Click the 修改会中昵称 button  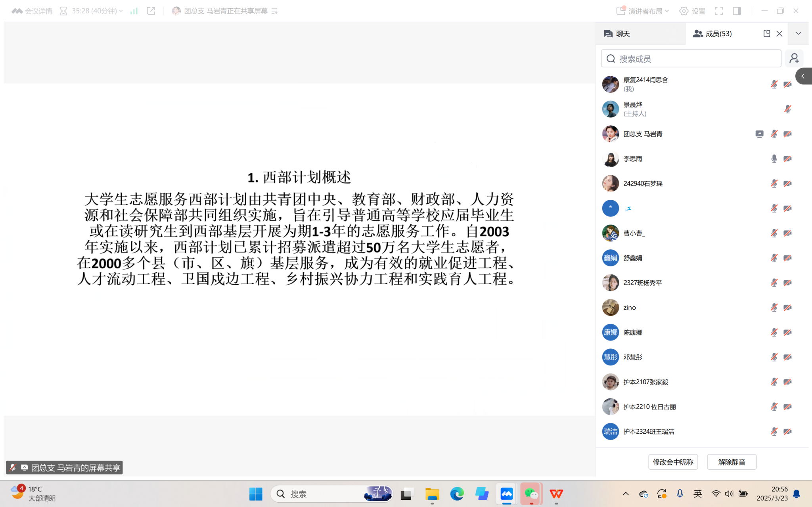pyautogui.click(x=673, y=462)
